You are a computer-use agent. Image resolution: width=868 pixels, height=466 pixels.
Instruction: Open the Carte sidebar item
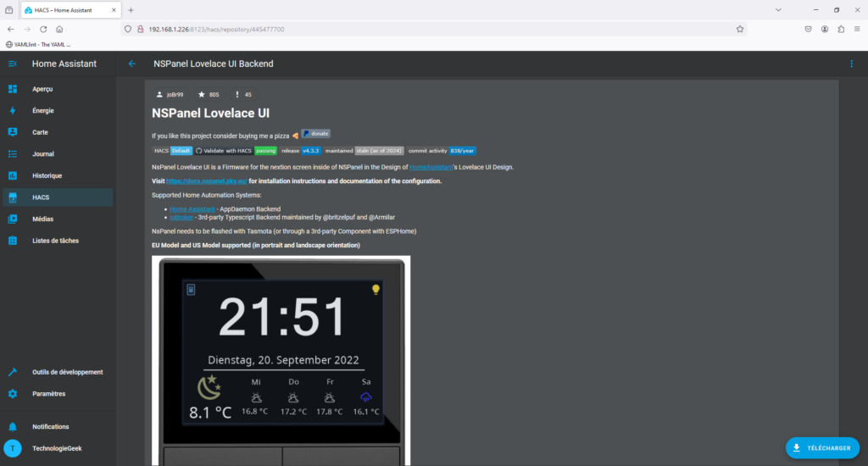(x=58, y=132)
